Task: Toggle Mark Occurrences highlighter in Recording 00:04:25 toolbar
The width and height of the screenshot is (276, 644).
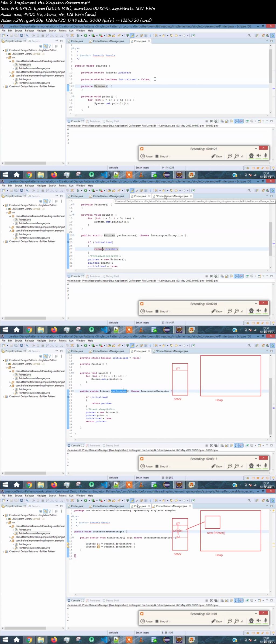Action: 132,36
